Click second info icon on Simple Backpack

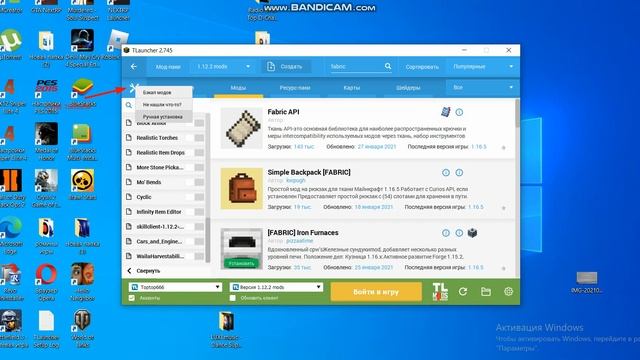click(459, 173)
